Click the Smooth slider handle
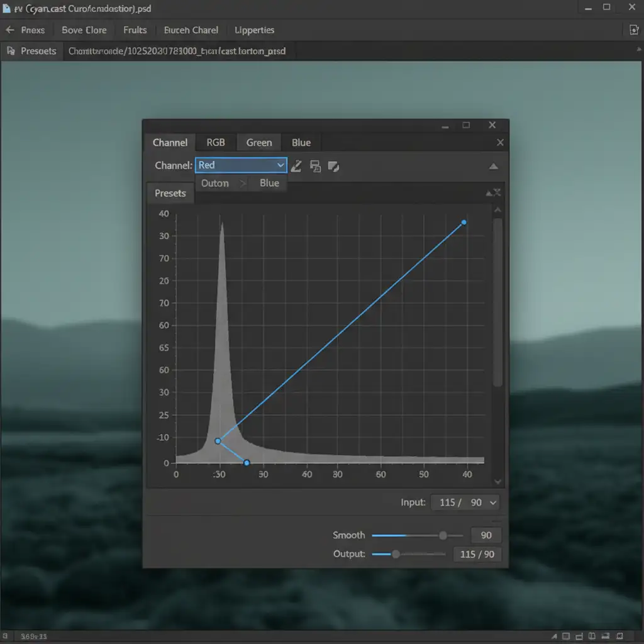The height and width of the screenshot is (644, 644). click(x=443, y=535)
